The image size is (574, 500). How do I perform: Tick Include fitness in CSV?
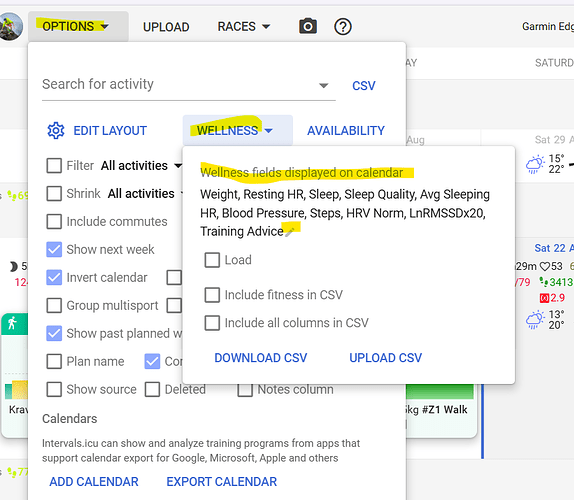point(212,295)
